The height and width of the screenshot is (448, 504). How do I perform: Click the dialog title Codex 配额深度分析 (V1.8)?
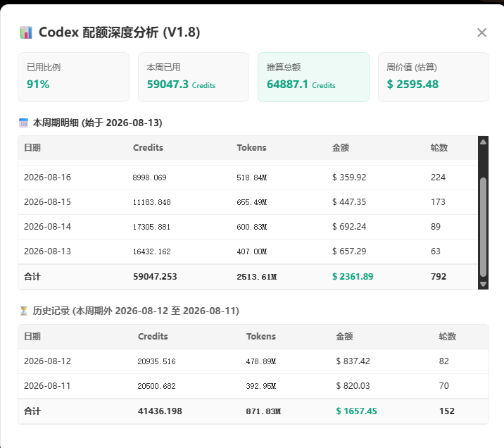(x=119, y=32)
